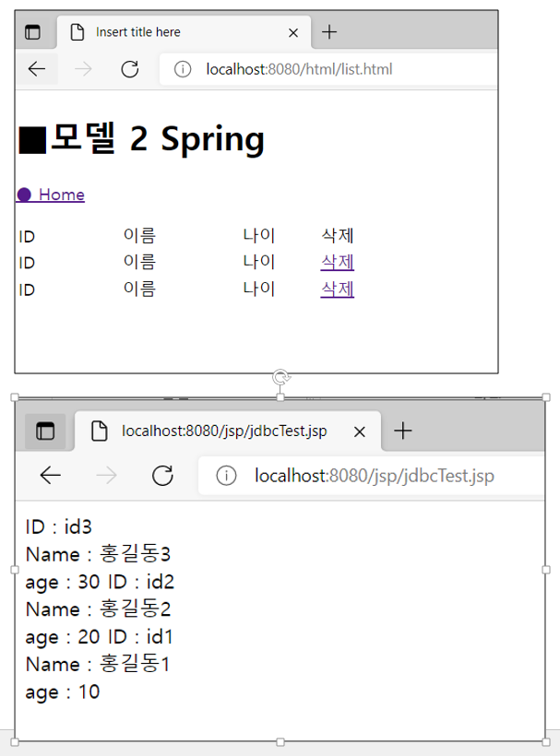Click the 'Name : 홍길동3' text line

[x=98, y=554]
